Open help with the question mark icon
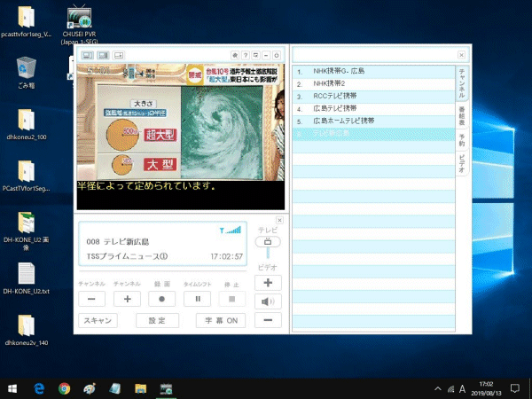 coord(246,55)
